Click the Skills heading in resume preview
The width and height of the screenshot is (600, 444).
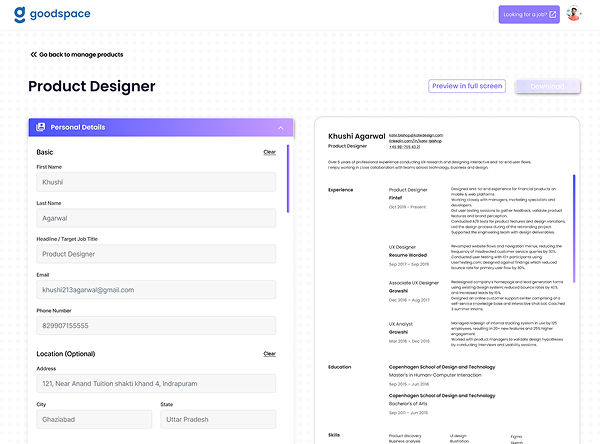[x=334, y=435]
